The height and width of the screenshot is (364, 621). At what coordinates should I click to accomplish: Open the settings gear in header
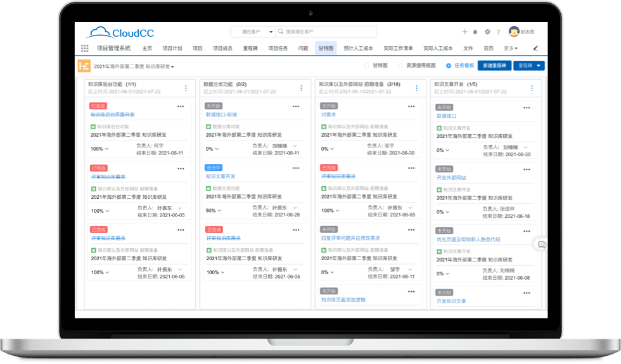pos(487,32)
